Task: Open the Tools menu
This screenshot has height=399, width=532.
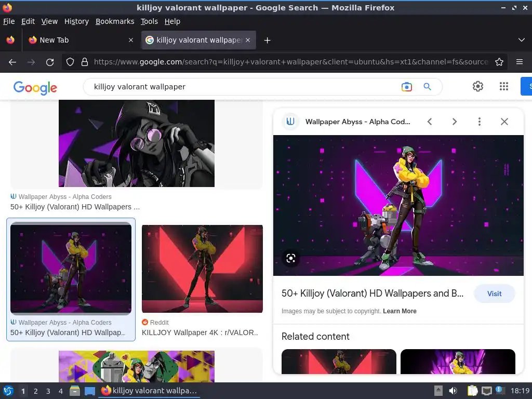Action: click(149, 21)
